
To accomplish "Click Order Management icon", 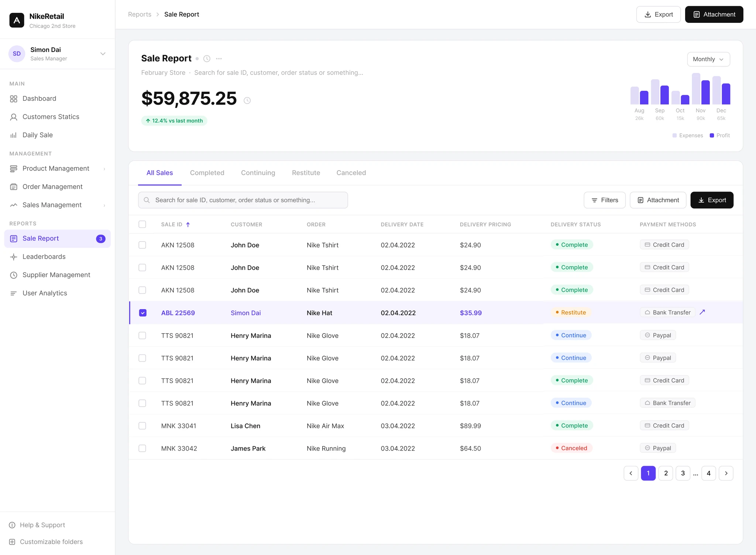I will [x=14, y=187].
